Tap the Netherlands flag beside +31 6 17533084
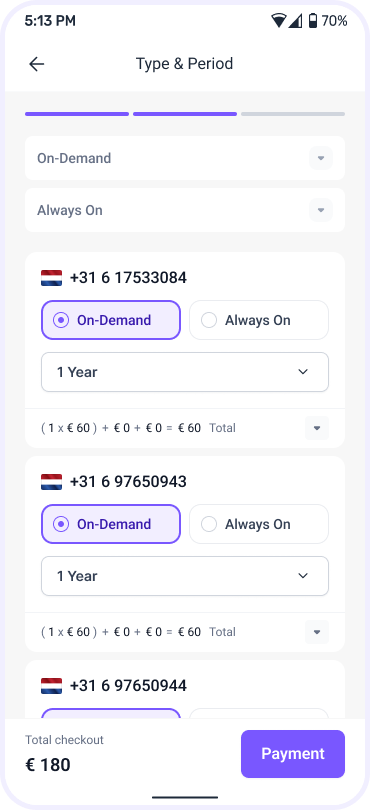The width and height of the screenshot is (370, 810). point(51,278)
